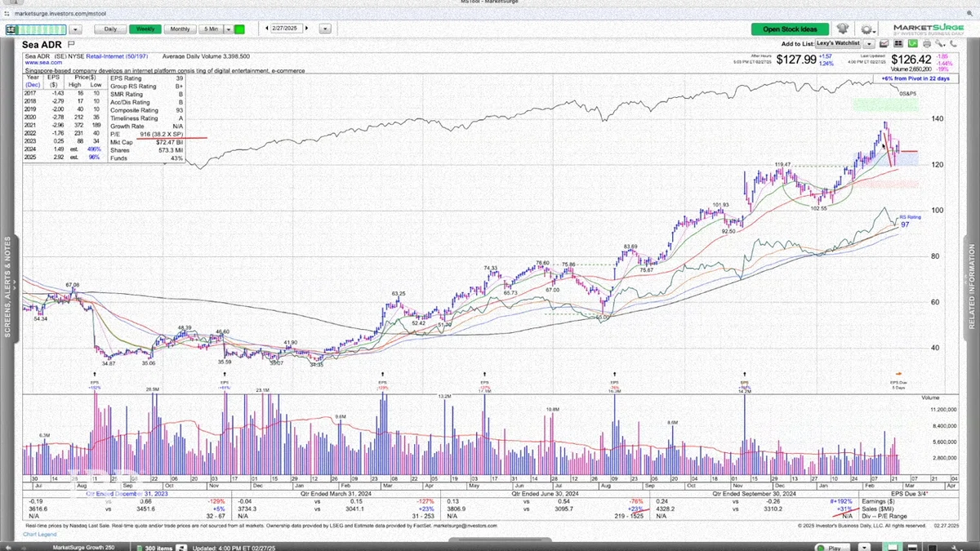Click the RS Rating 97 label

910,220
